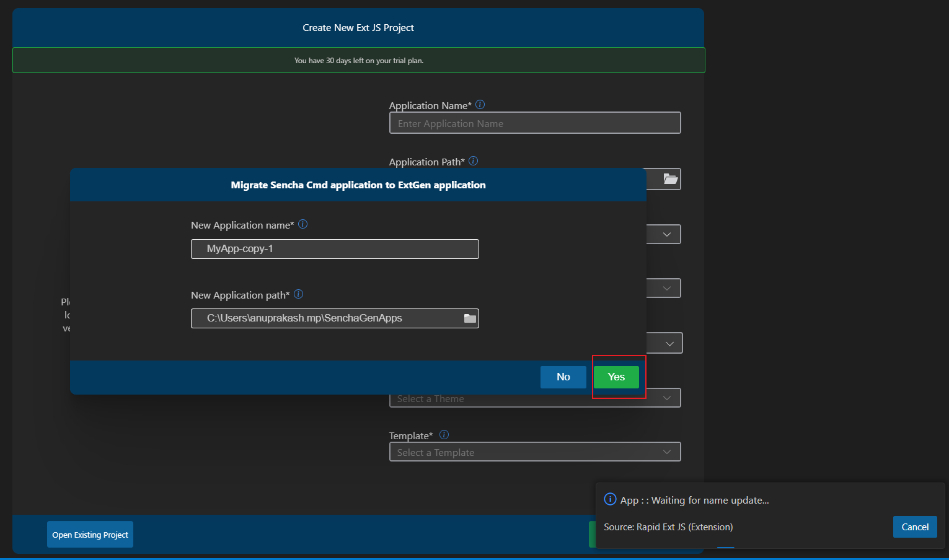Click No in the migrate dialog

click(563, 377)
